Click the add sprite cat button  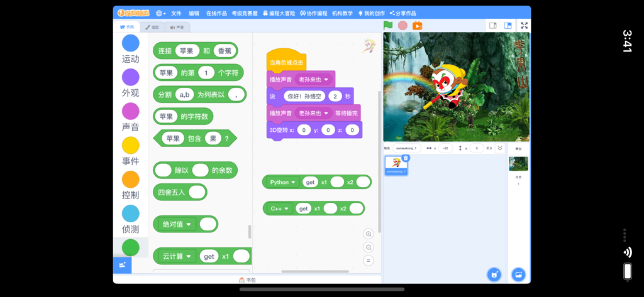pyautogui.click(x=494, y=274)
